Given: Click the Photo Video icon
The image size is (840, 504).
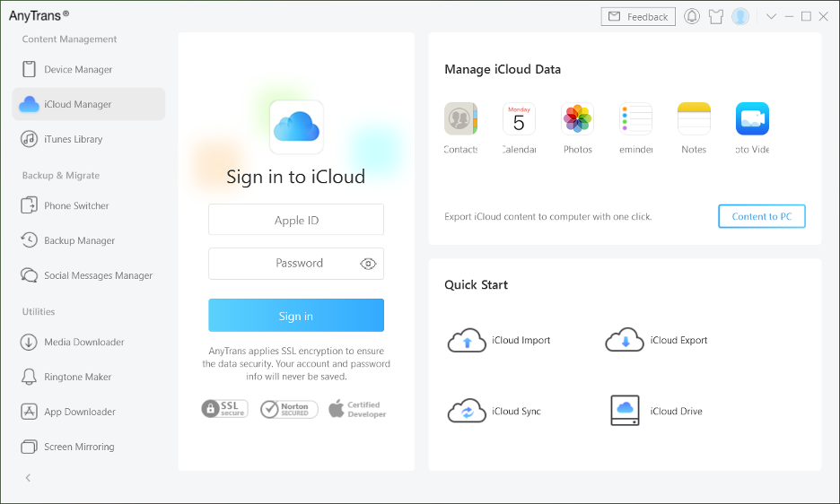Looking at the screenshot, I should [752, 118].
